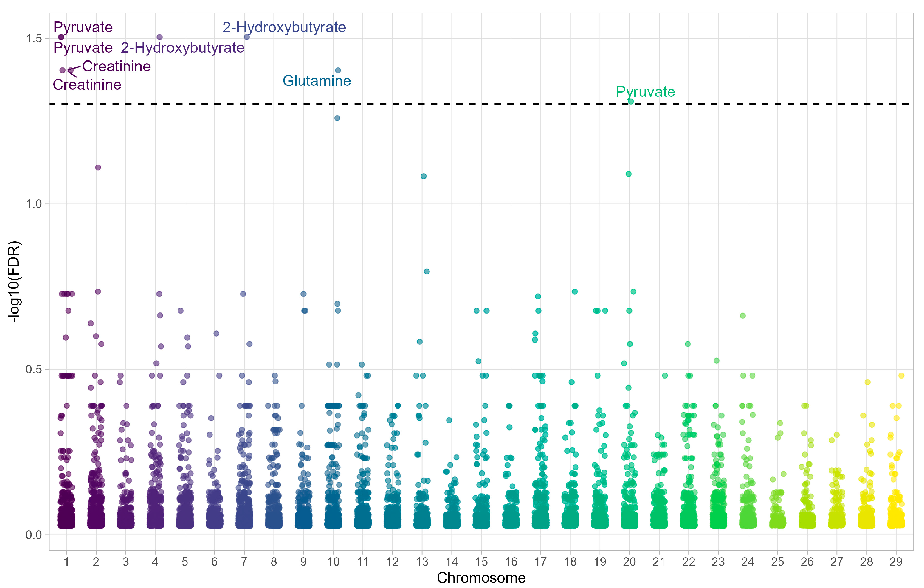Click the green Pyruvate label
Viewport: 924px width, 588px height.
click(x=645, y=92)
